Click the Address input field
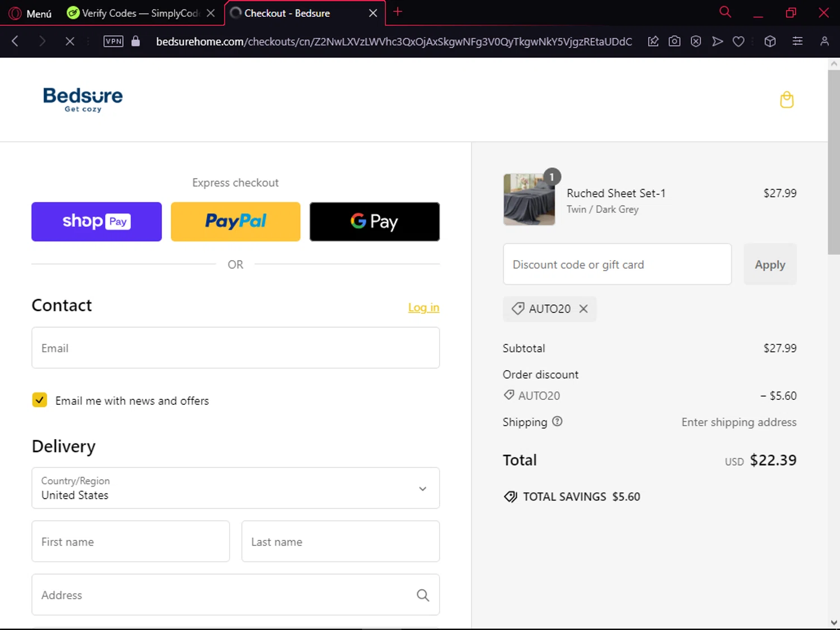The width and height of the screenshot is (840, 630). click(235, 595)
